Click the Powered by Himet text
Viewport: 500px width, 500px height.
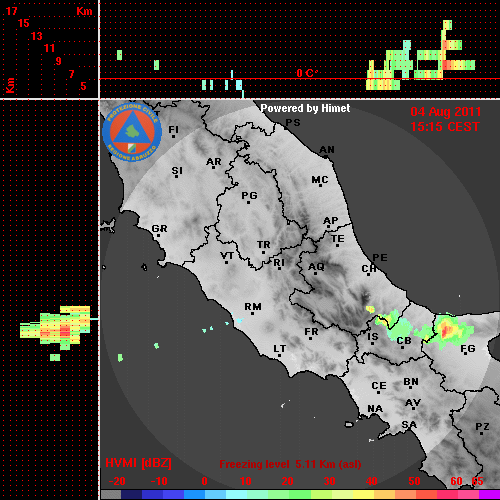coord(305,108)
